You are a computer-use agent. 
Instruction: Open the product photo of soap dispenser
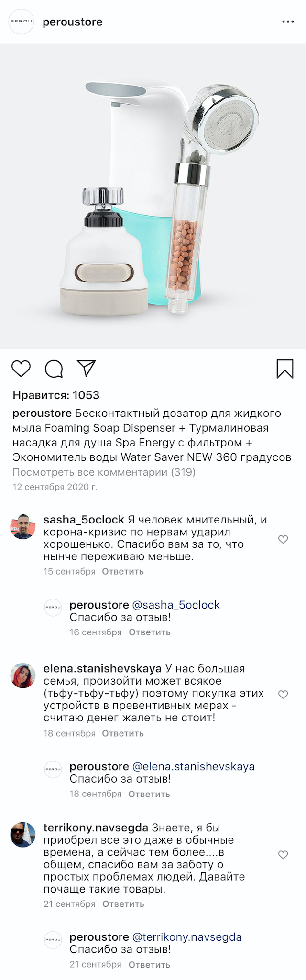pos(153,196)
